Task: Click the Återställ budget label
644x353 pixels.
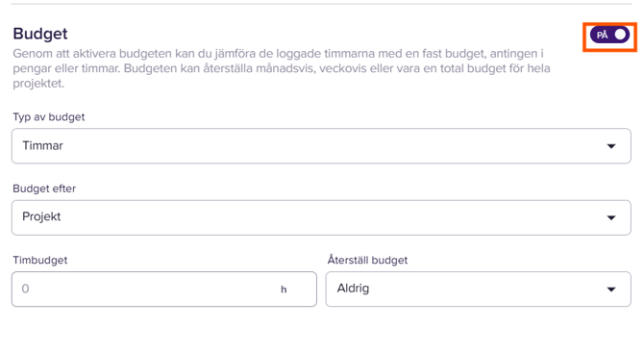Action: (367, 260)
